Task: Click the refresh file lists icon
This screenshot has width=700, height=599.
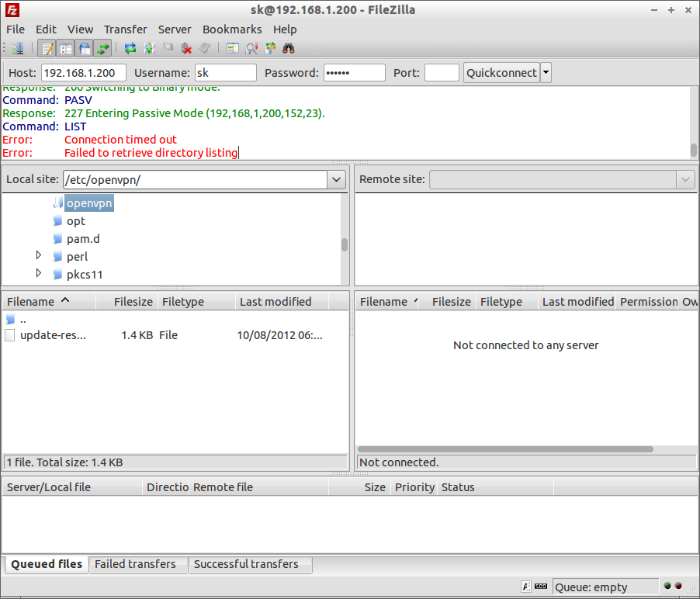Action: [130, 48]
